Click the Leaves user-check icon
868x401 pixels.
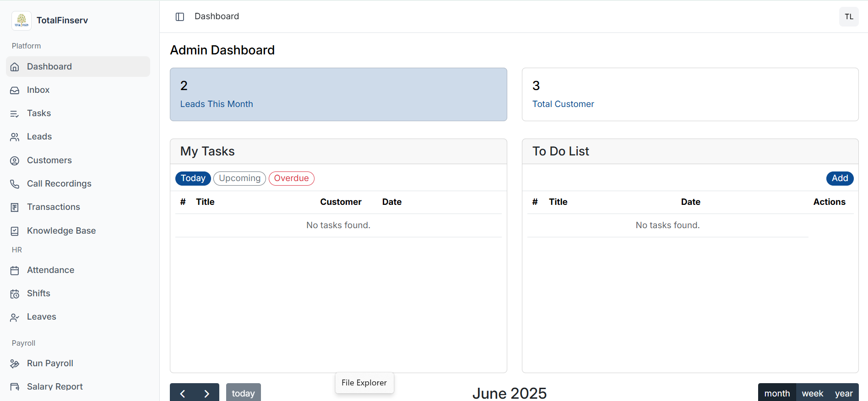click(15, 317)
